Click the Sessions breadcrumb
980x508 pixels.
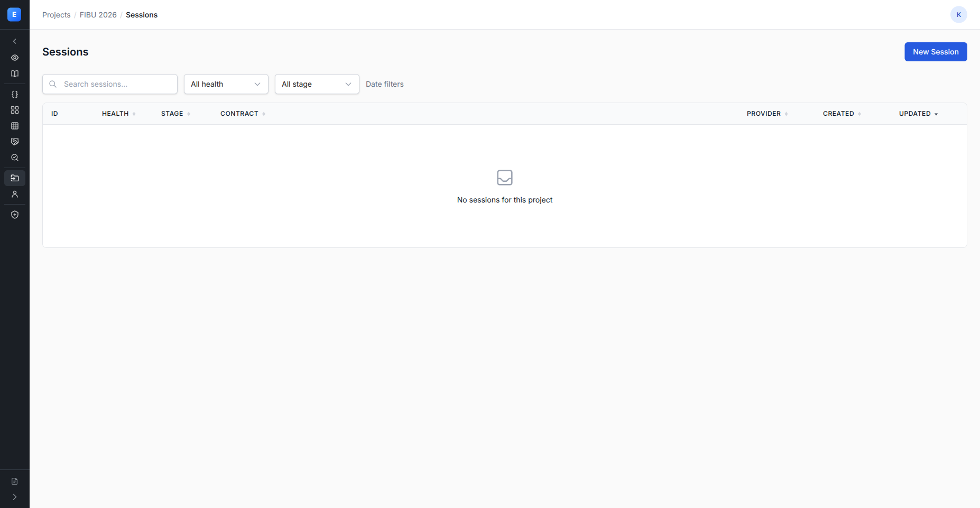tap(142, 15)
